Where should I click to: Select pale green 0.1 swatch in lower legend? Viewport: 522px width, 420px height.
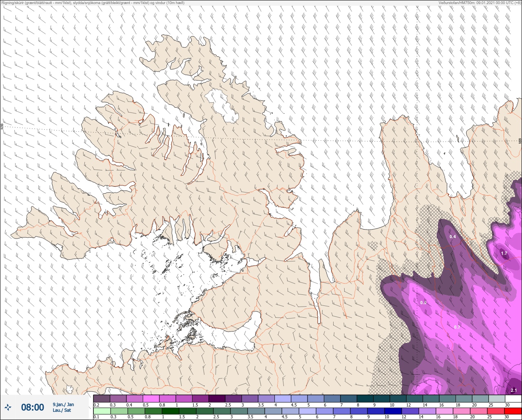(102, 411)
